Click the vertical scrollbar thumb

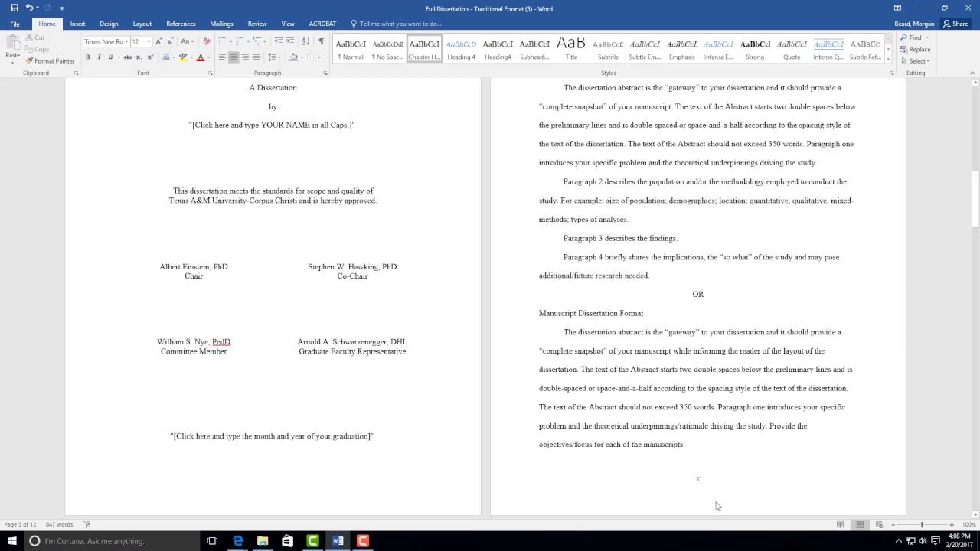pos(975,199)
